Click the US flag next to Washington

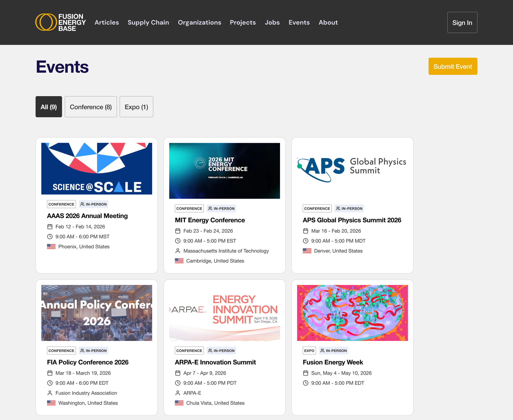click(x=51, y=403)
